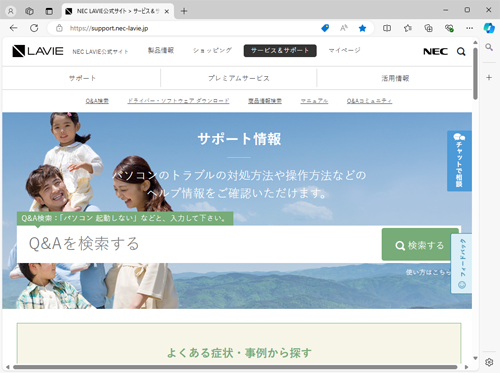
Task: Open the マイページ menu
Action: coord(344,50)
